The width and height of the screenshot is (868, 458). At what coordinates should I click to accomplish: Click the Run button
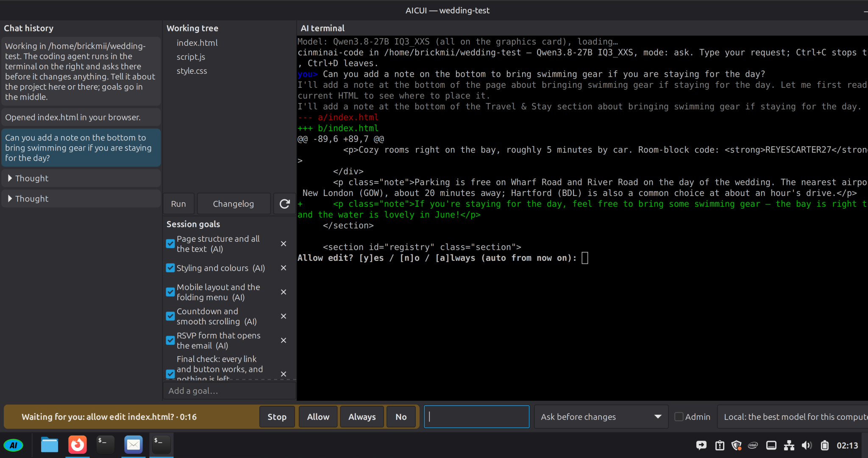178,204
